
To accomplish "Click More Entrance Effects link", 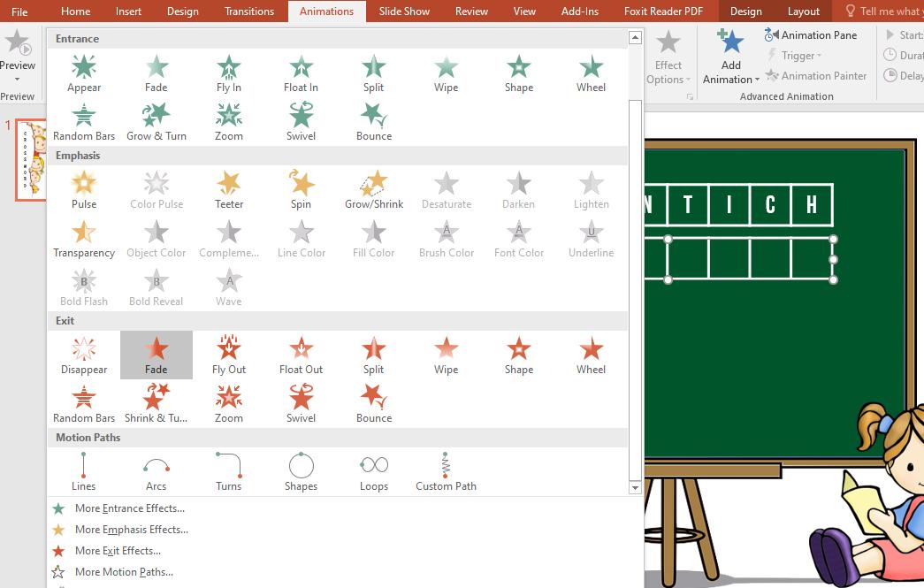I will pos(130,508).
